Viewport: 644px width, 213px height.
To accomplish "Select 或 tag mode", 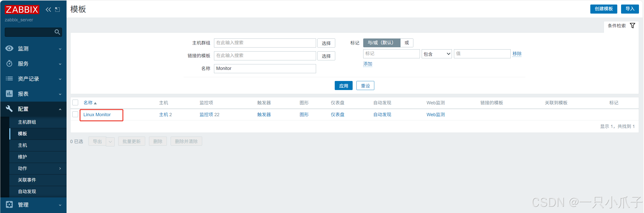I will point(407,43).
